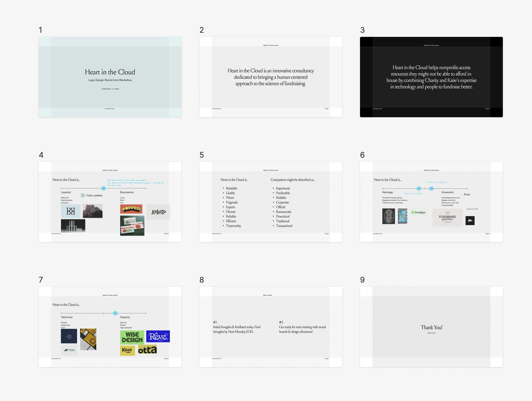The height and width of the screenshot is (401, 532).
Task: Select slide 1 thumbnail with teal background
Action: (110, 77)
